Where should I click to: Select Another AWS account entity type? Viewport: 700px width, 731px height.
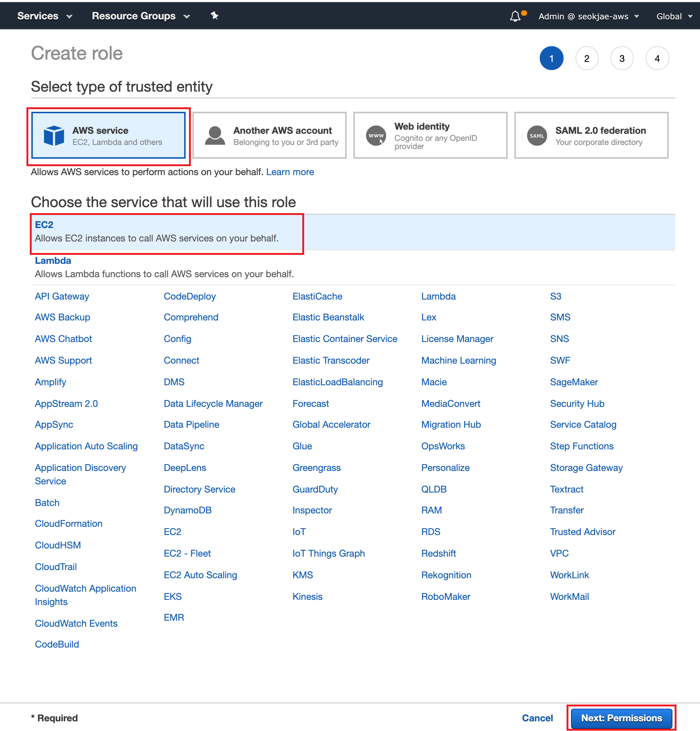[269, 136]
